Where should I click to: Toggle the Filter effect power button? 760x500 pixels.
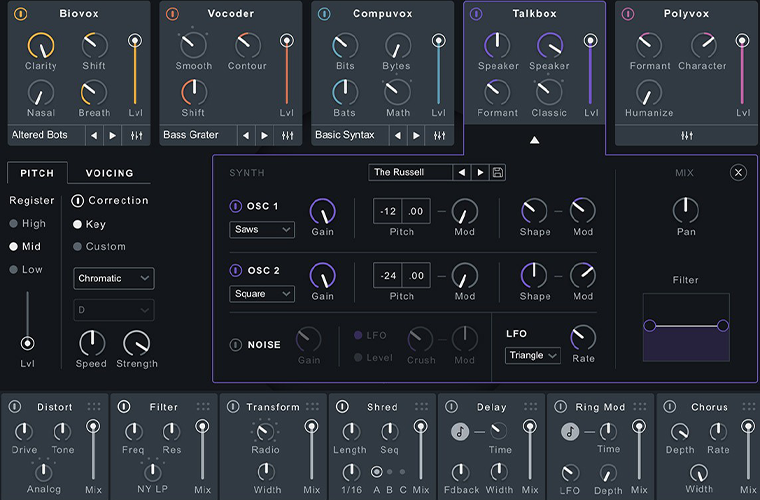pos(124,406)
